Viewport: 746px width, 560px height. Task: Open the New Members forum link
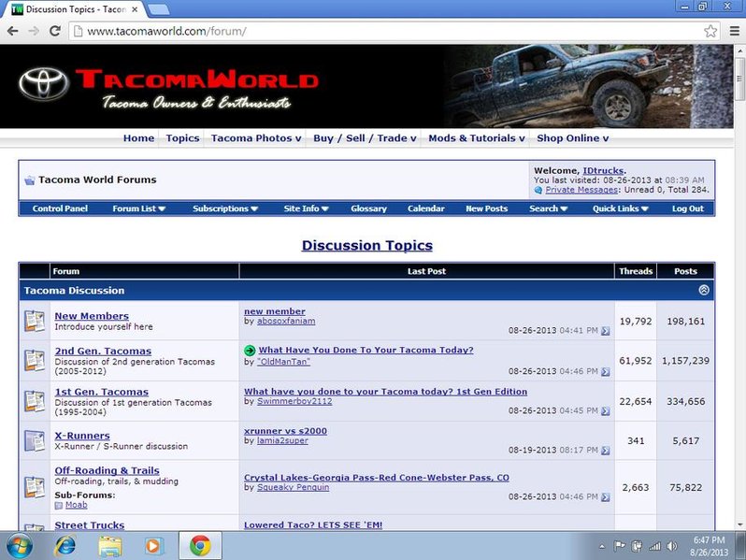92,316
